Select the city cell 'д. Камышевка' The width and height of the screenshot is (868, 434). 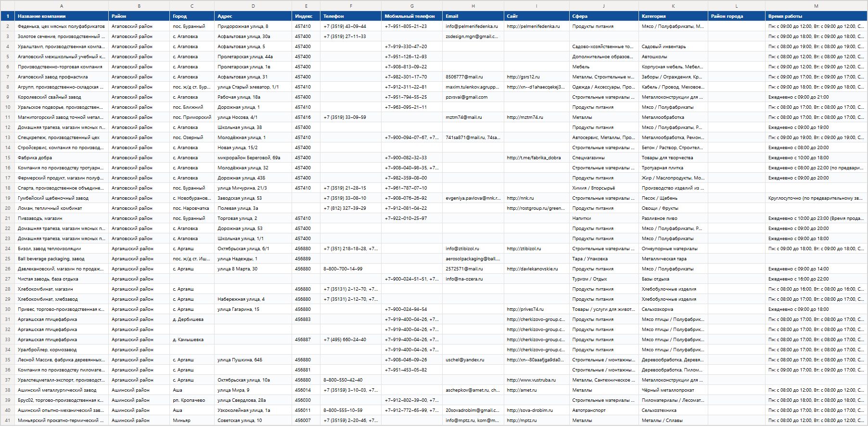coord(192,340)
